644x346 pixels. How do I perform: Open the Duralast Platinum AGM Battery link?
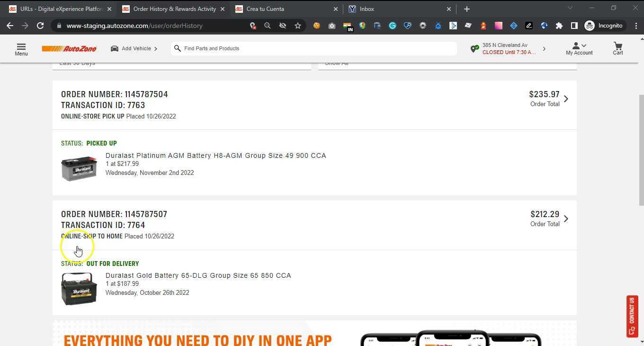click(x=216, y=155)
